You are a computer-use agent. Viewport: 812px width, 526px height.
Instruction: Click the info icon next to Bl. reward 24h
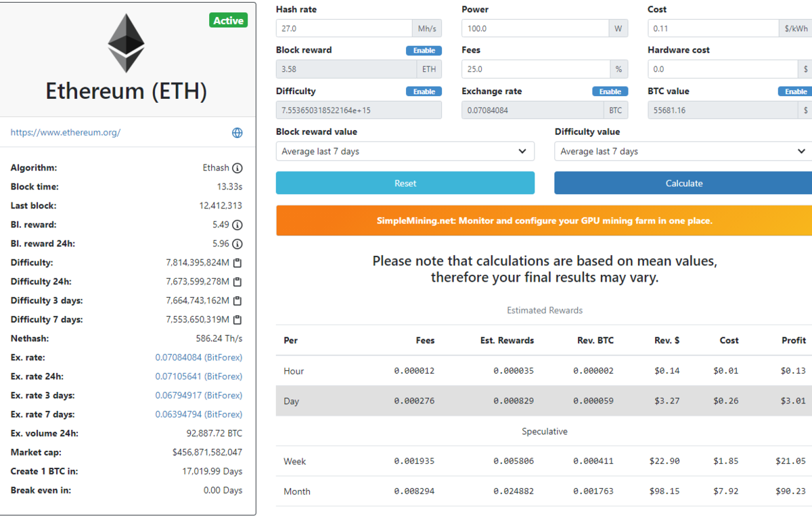[238, 244]
